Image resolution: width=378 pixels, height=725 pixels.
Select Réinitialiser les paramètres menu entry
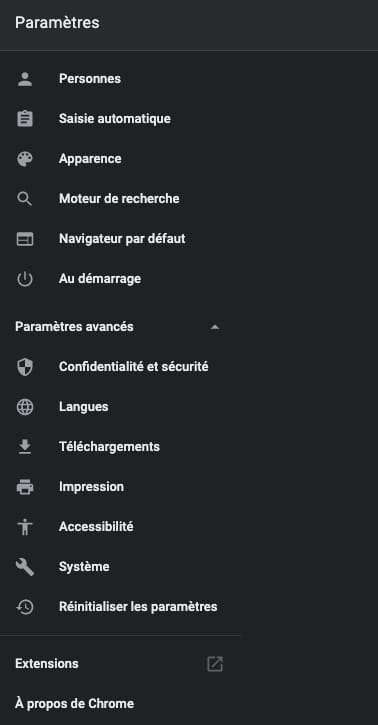[120, 607]
